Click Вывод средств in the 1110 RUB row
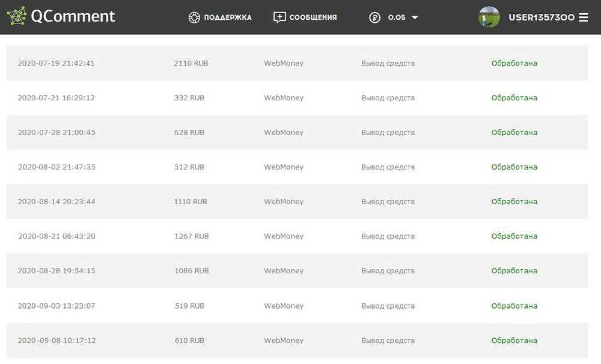Image resolution: width=601 pixels, height=364 pixels. click(x=388, y=202)
